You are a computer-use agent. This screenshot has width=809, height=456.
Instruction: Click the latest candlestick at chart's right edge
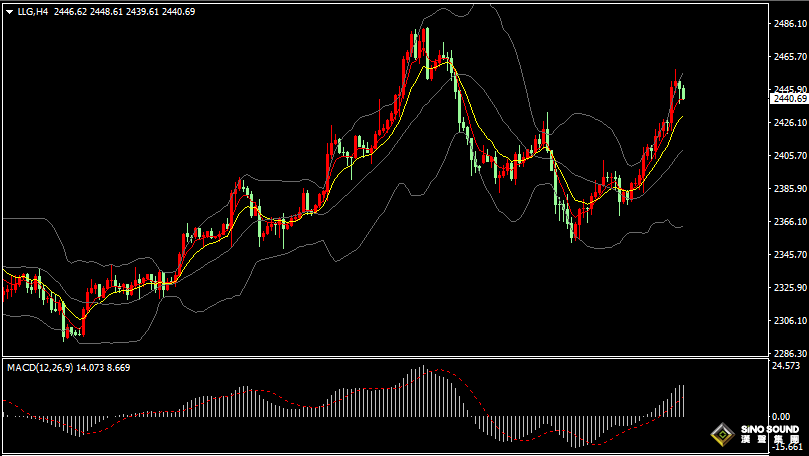pos(683,93)
